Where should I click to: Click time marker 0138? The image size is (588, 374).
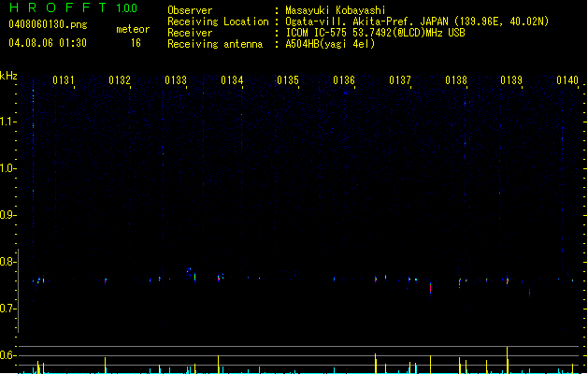tap(456, 80)
